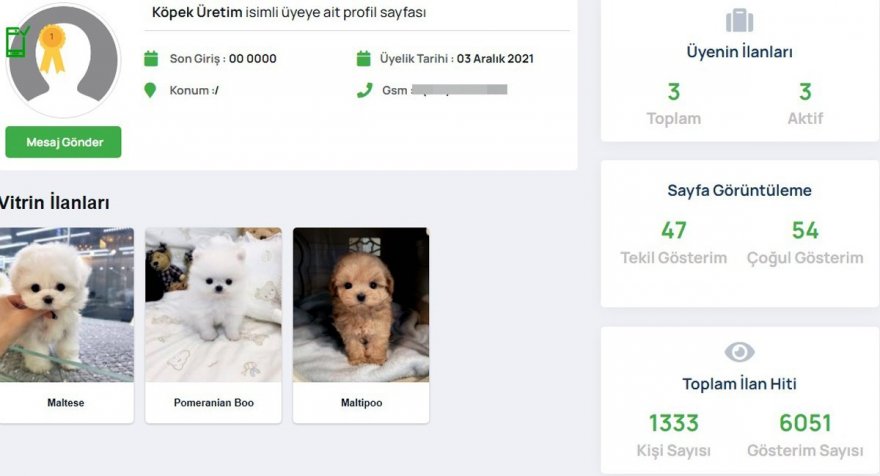Click the eye icon above Toplam İlan Hiti
Image resolution: width=880 pixels, height=476 pixels.
739,352
